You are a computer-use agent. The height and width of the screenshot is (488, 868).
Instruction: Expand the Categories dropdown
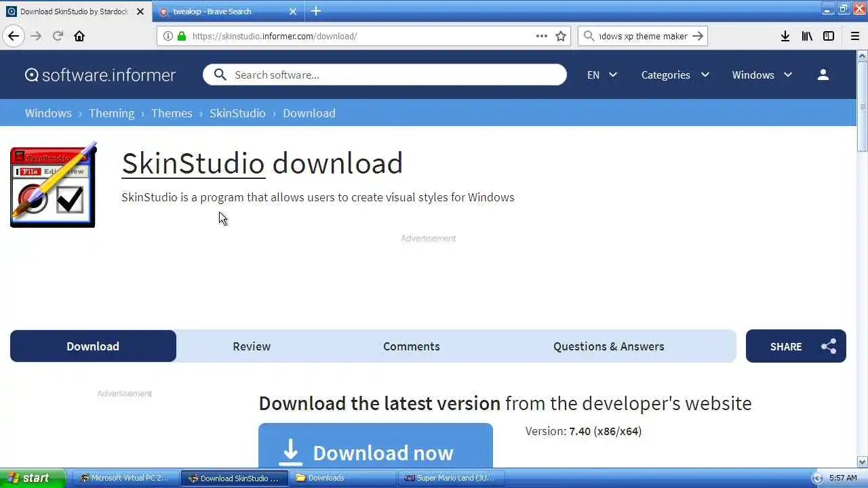675,75
